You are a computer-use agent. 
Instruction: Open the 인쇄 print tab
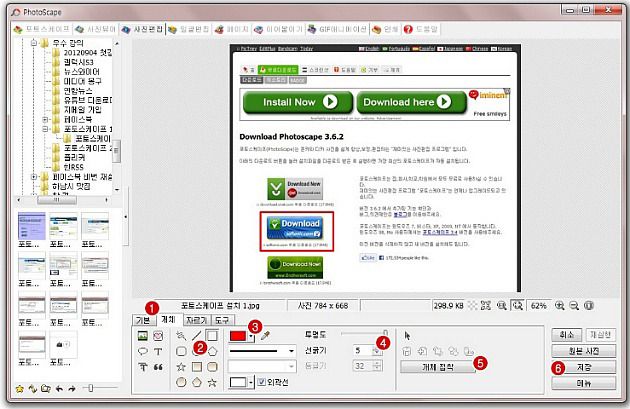click(385, 29)
